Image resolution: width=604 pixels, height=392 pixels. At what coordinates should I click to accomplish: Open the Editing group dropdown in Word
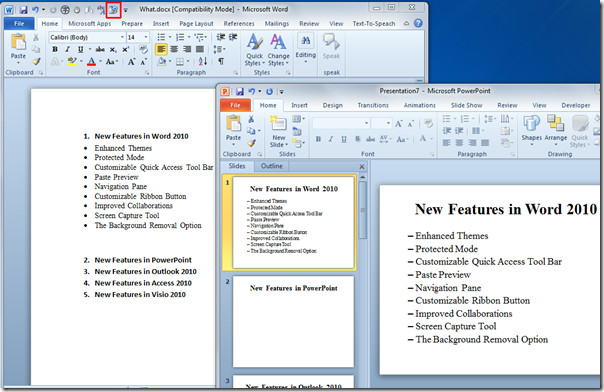tap(305, 49)
